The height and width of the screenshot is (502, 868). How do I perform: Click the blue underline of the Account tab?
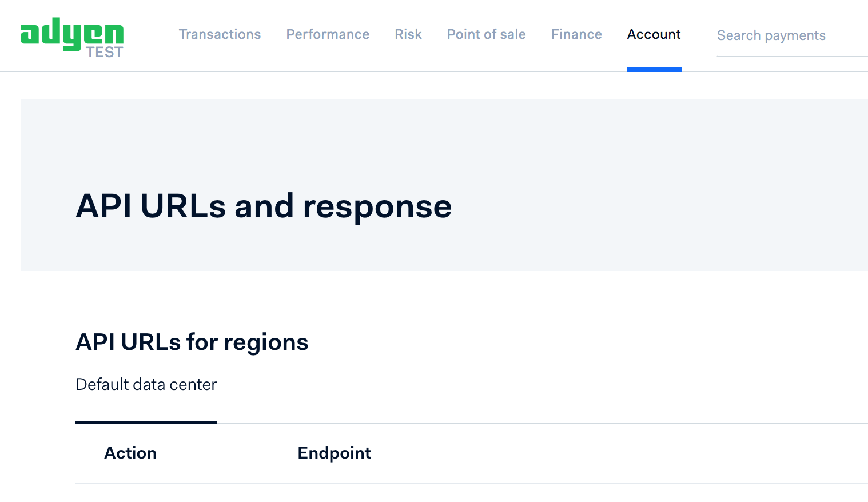pyautogui.click(x=654, y=69)
